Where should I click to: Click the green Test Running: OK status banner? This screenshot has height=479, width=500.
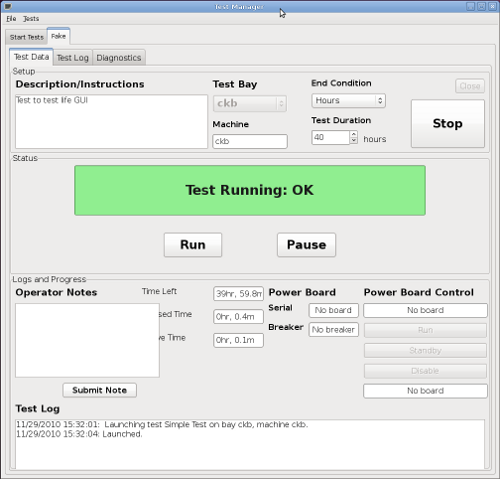pos(250,190)
